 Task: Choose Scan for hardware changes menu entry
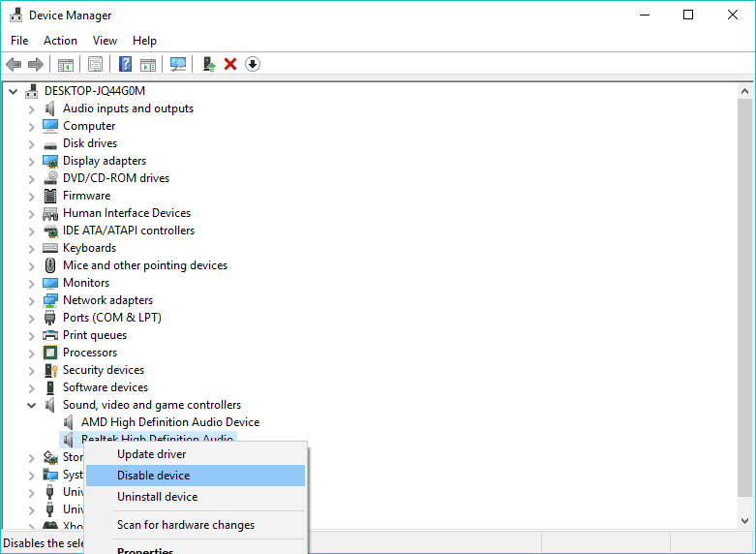tap(196, 525)
